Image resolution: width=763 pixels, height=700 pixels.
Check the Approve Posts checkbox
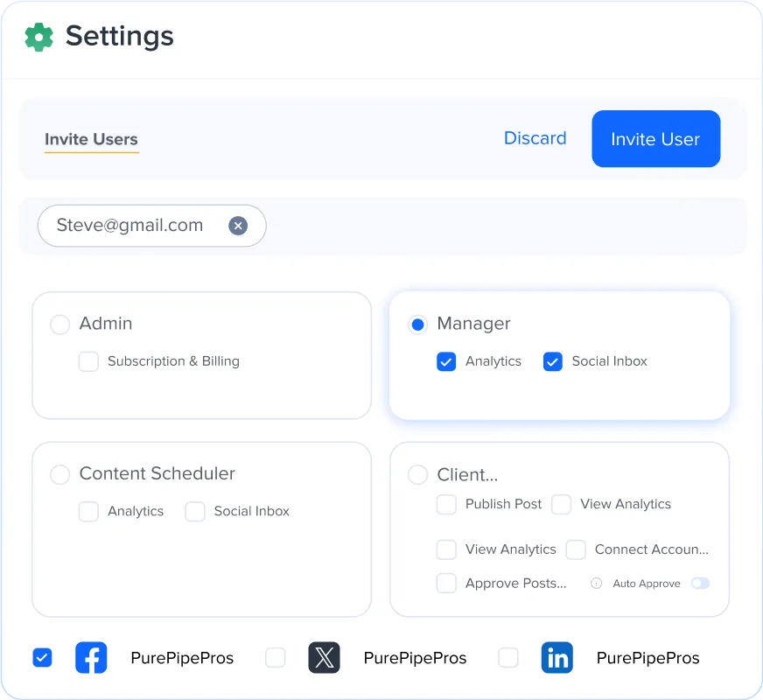(x=446, y=583)
